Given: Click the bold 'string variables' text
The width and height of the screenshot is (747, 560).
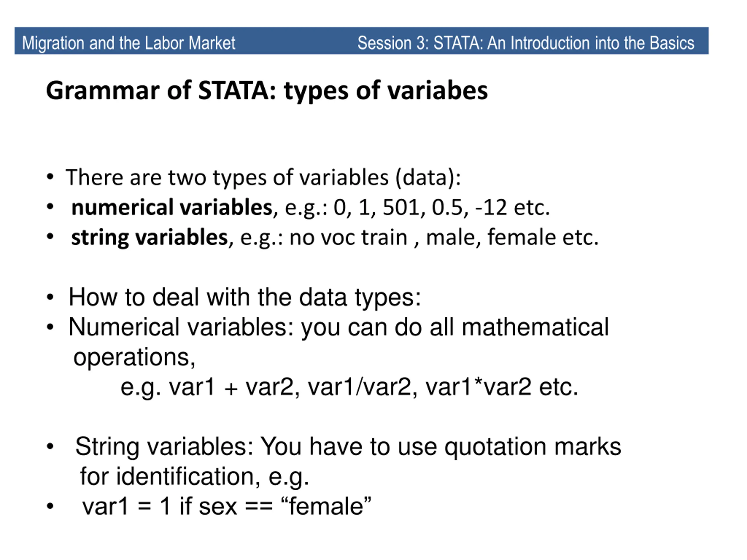Looking at the screenshot, I should pyautogui.click(x=150, y=237).
